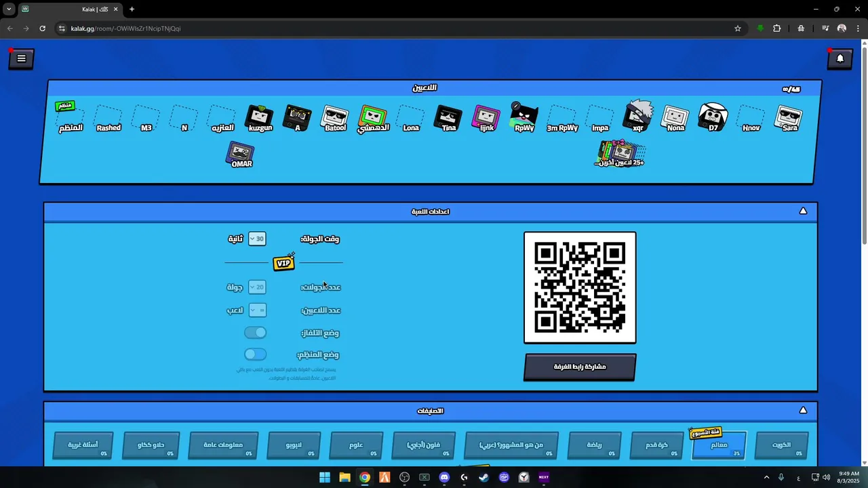Viewport: 868px width, 488px height.
Task: Click the VIP badge
Action: 283,262
